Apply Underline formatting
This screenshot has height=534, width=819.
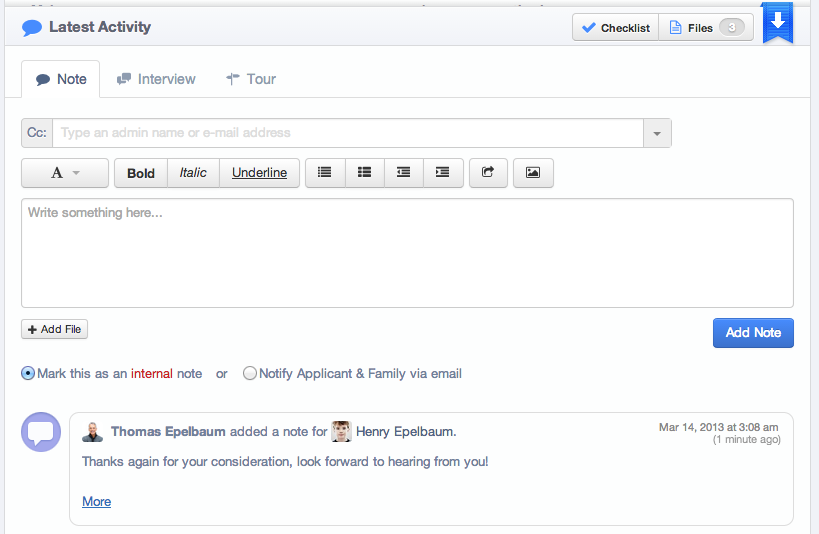pyautogui.click(x=260, y=172)
